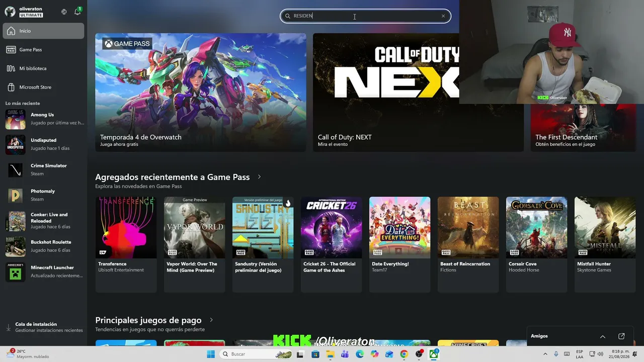This screenshot has height=362, width=644.
Task: Open File Explorer from the taskbar
Action: point(331,354)
